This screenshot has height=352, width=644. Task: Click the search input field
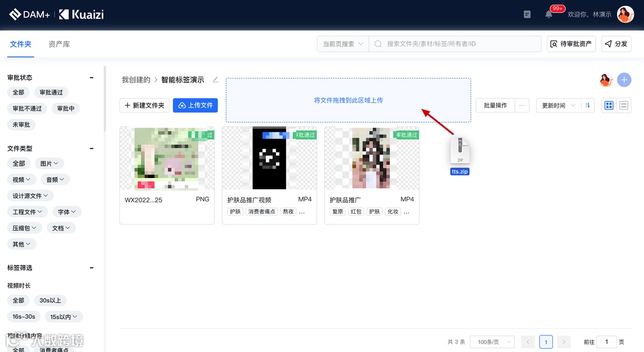(x=455, y=44)
